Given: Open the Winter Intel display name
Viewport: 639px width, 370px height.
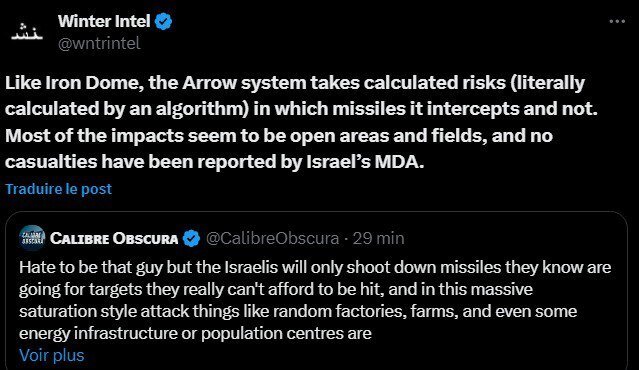Looking at the screenshot, I should (104, 22).
